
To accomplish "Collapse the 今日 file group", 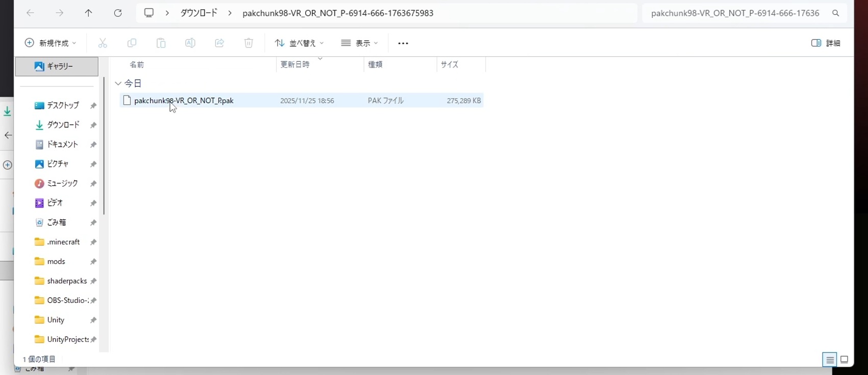I will (x=118, y=83).
